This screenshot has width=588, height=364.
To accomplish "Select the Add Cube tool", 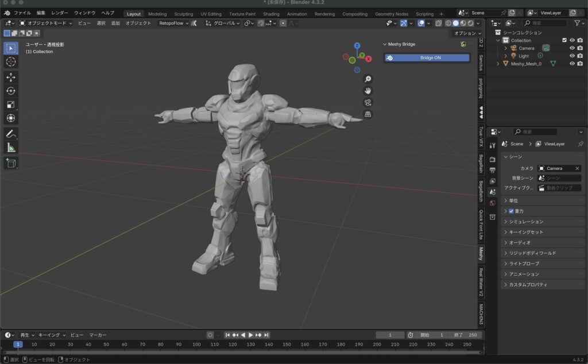I will 11,163.
